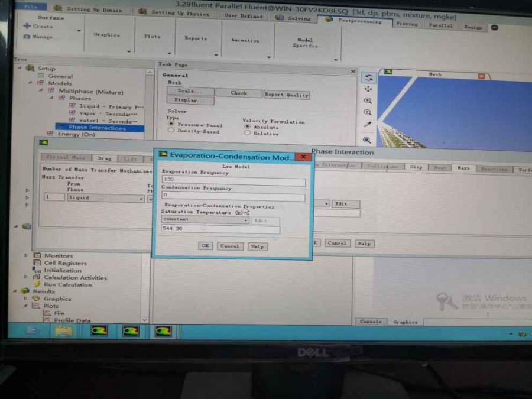Click the Run Calculation lightning icon

(37, 284)
